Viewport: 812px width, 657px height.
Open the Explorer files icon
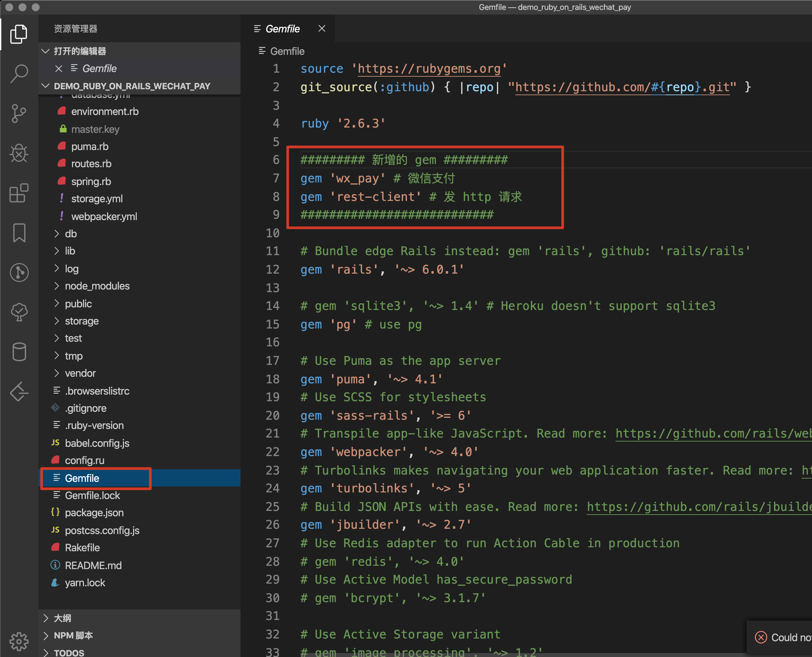point(19,34)
